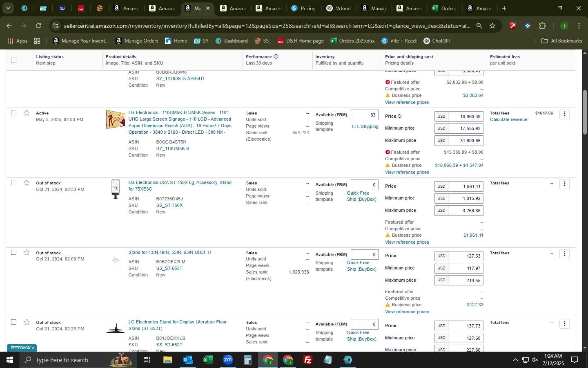
Task: Switch to the Pricing tab
Action: 303,8
